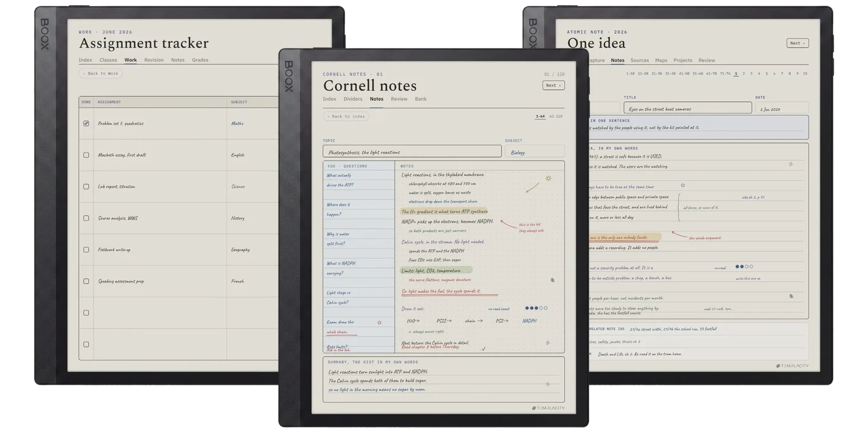Jump to pages 65-128 in Cornell notes
Image resolution: width=868 pixels, height=433 pixels.
click(556, 116)
